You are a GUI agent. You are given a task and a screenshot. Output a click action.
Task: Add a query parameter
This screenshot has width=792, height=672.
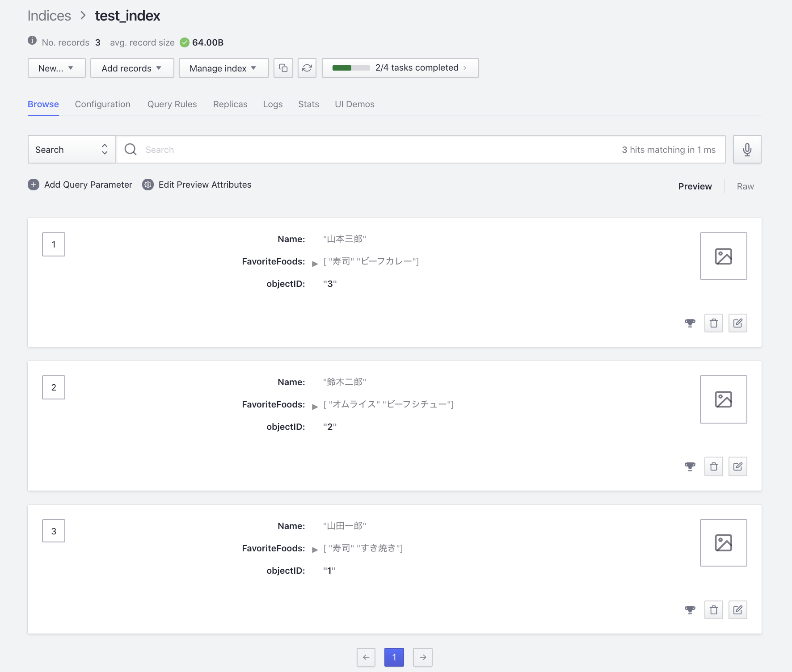tap(80, 185)
